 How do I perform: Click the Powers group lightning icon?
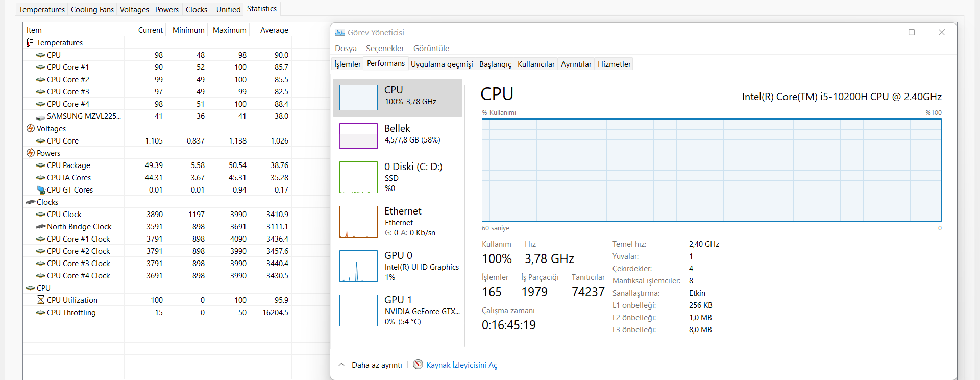tap(31, 153)
